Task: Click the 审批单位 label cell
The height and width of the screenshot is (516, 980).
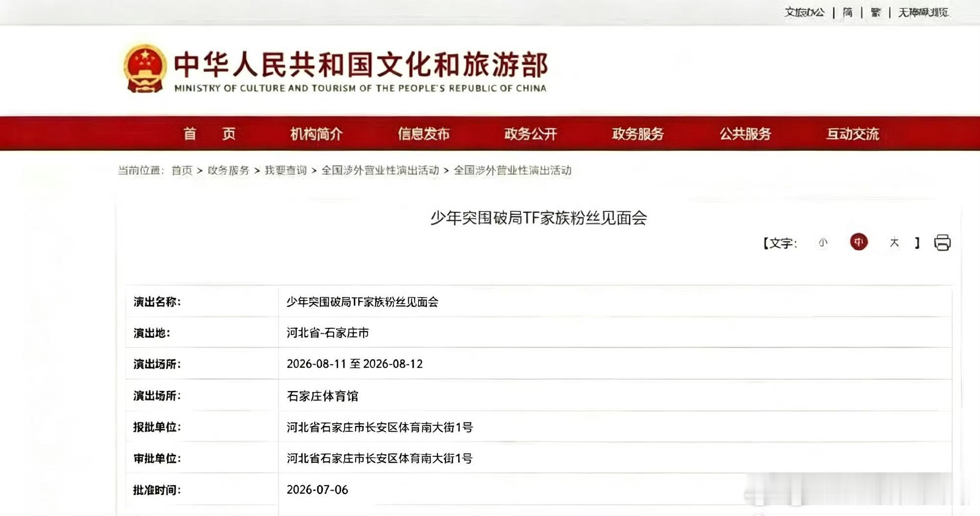Action: (202, 458)
